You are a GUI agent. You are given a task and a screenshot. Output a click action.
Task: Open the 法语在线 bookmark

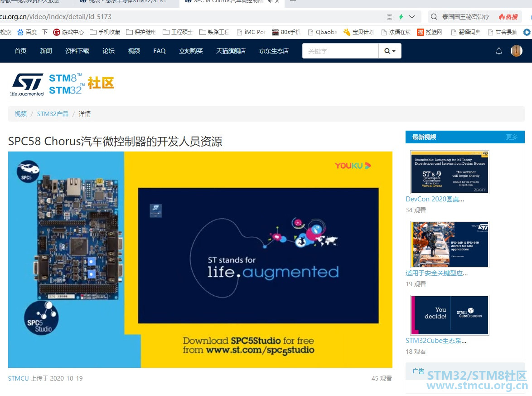[396, 32]
